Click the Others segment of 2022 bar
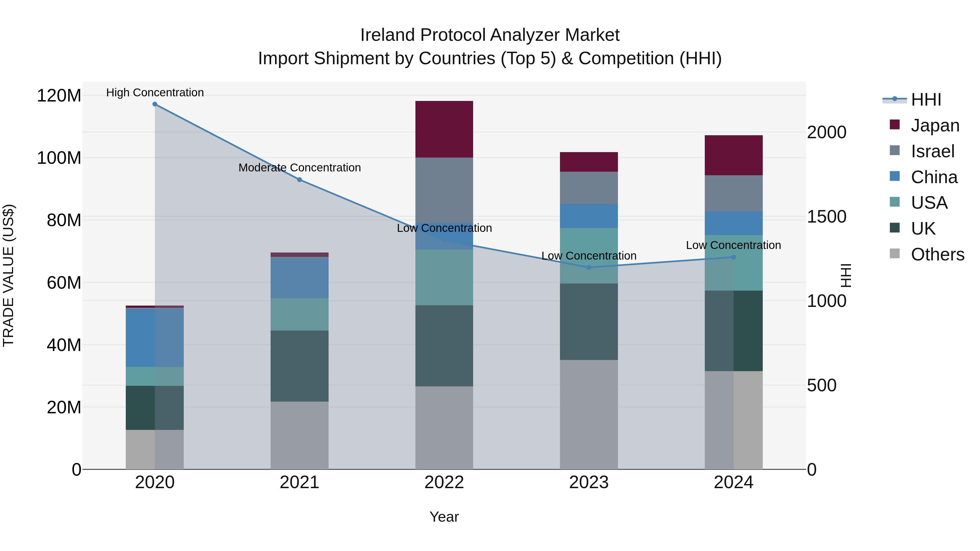The image size is (980, 551). point(444,428)
